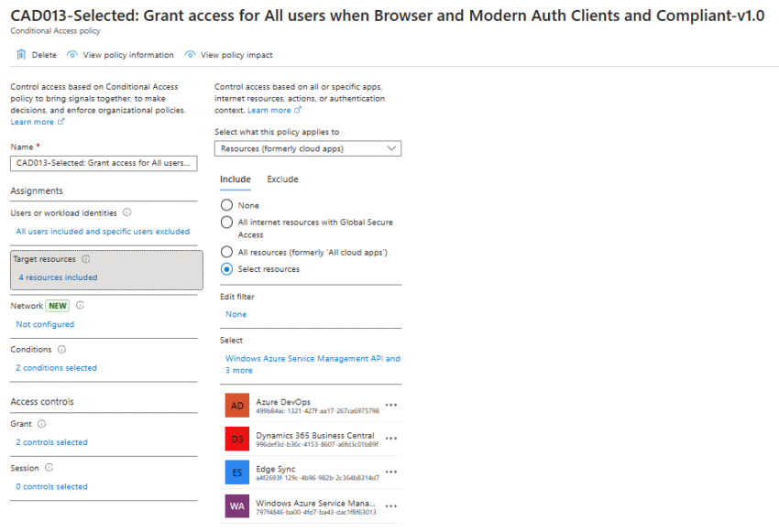Click inside the policy Name field
The width and height of the screenshot is (779, 532).
(x=104, y=163)
